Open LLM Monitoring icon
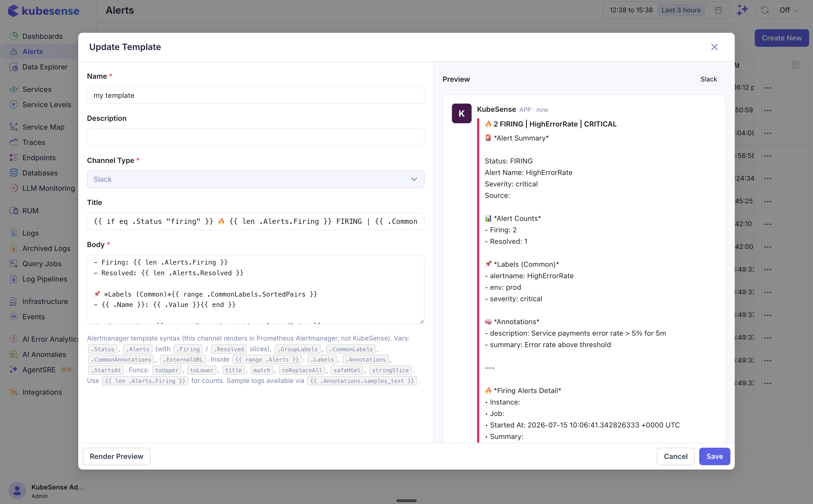Viewport: 813px width, 504px height. pos(14,188)
